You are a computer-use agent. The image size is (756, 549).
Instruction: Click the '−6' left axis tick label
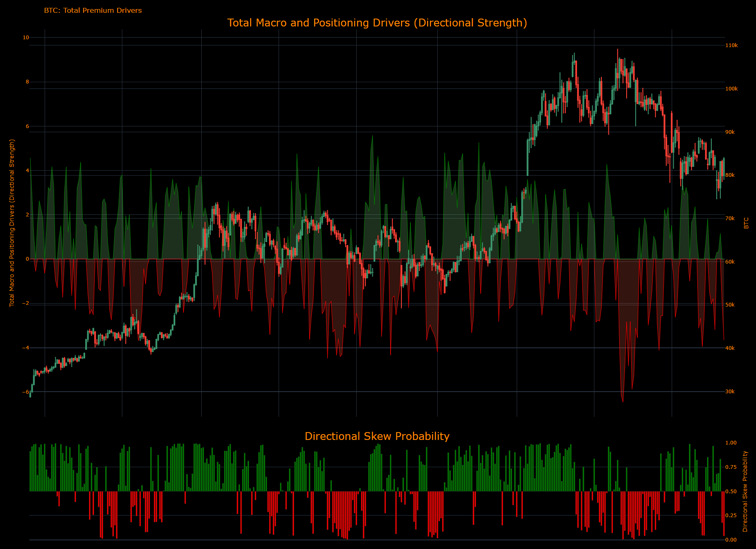click(26, 392)
